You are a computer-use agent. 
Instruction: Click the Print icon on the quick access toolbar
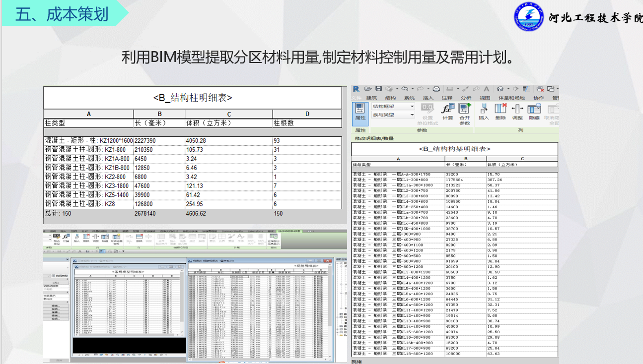pyautogui.click(x=436, y=89)
